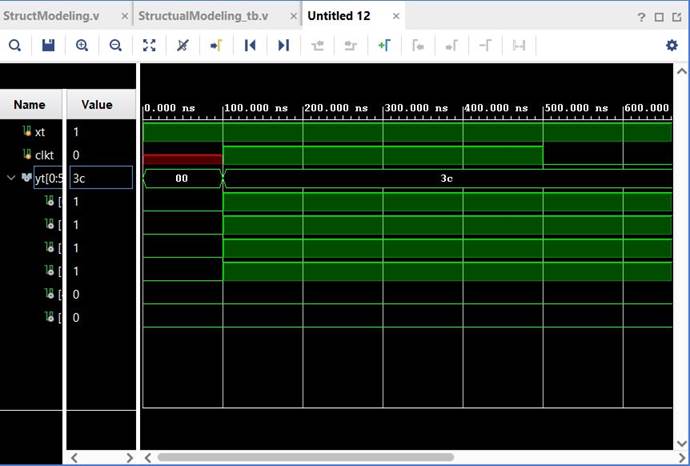Screen dimensions: 690x466
Task: Click value 0 of clkt signal
Action: (x=76, y=155)
